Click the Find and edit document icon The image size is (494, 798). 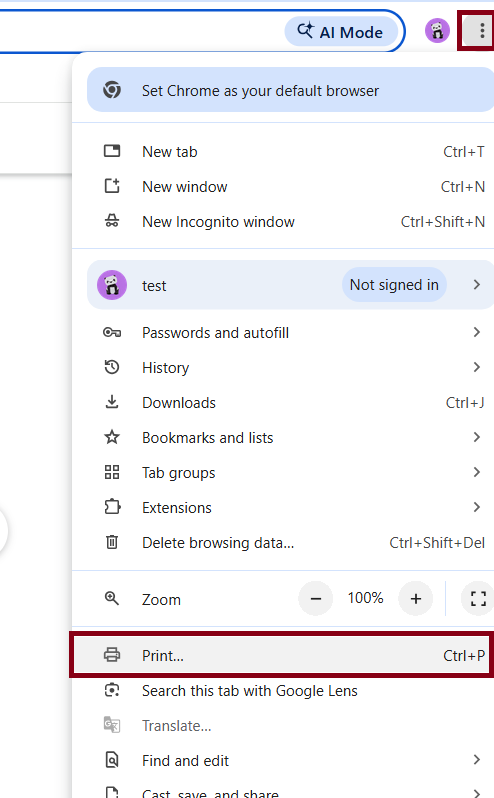click(112, 760)
